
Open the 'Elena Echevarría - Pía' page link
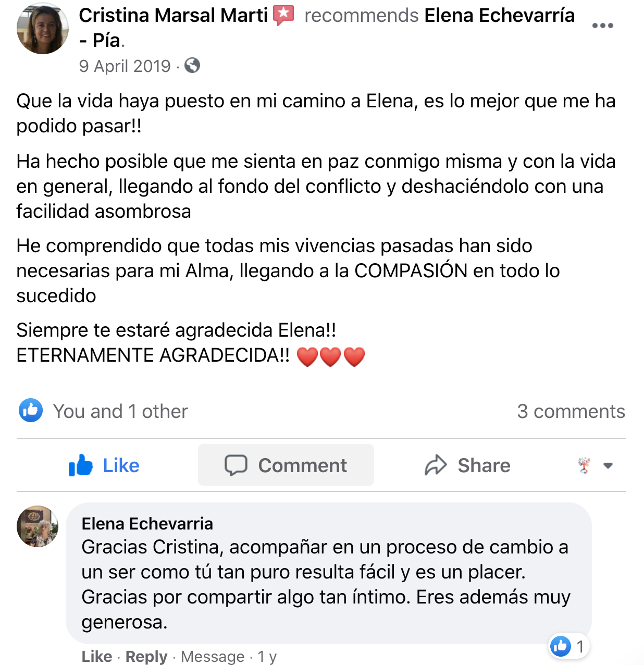(499, 15)
